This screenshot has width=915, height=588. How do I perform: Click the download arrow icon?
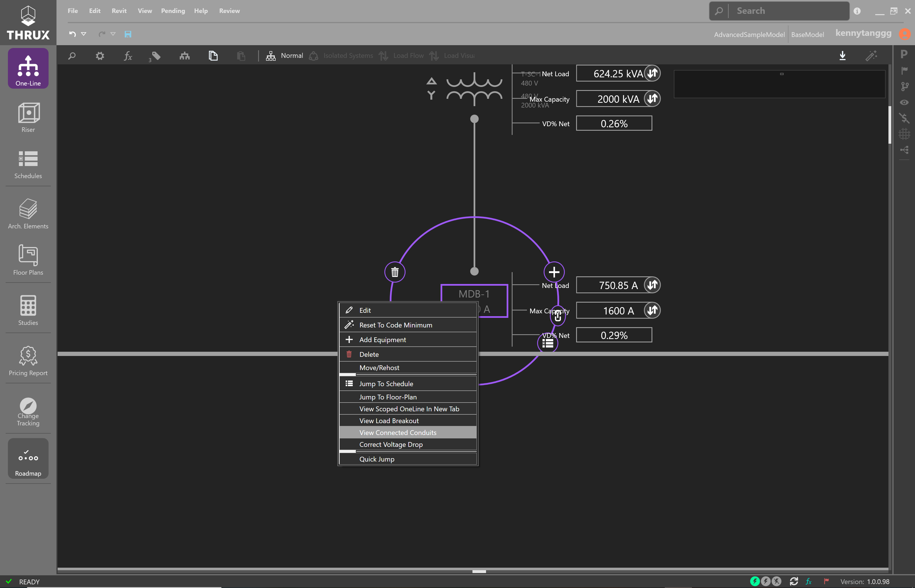(842, 56)
